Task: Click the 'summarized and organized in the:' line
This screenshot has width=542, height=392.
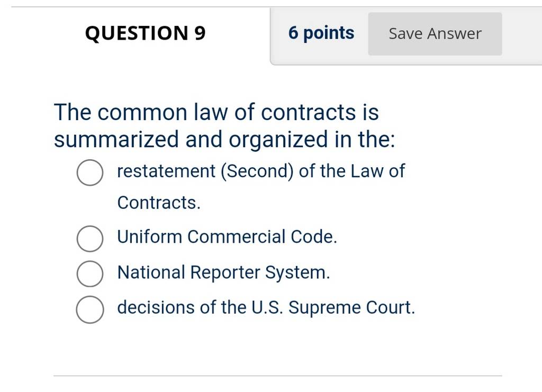Action: [x=224, y=140]
